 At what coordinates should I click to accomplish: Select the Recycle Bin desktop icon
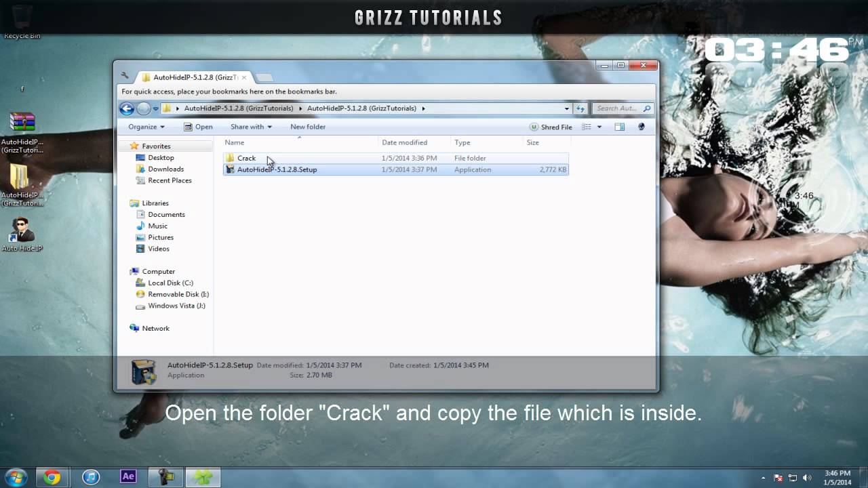22,20
